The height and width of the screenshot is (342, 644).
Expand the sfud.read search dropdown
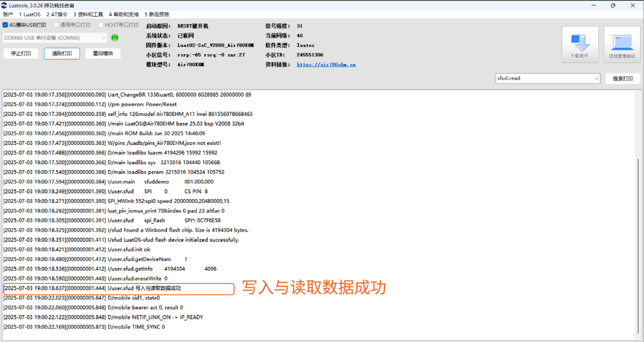click(596, 79)
